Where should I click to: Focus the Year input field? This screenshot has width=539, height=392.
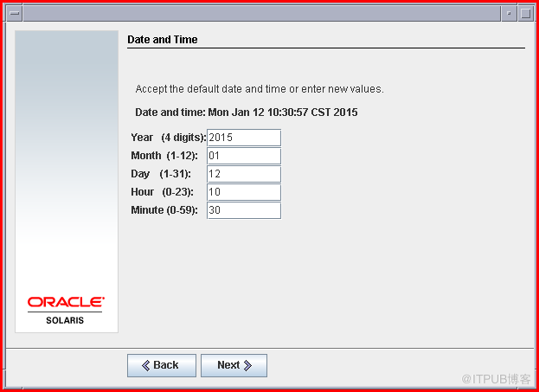(244, 138)
